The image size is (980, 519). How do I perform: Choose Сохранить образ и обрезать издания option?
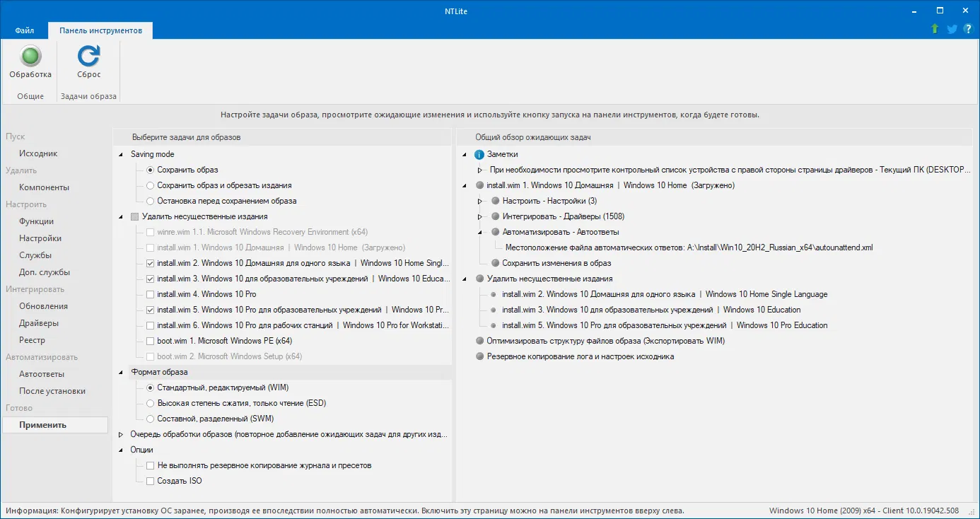click(150, 185)
